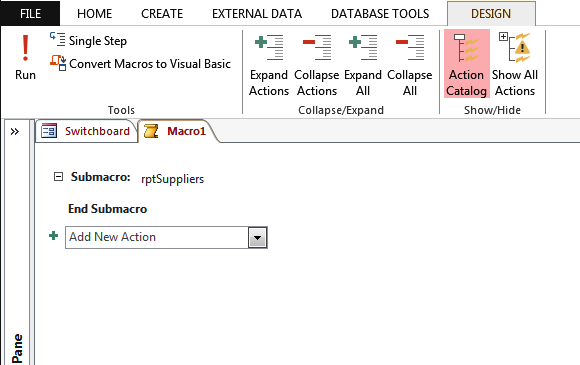Click the green plus beside Add New Action
Viewport: 580px width, 365px height.
click(x=54, y=236)
